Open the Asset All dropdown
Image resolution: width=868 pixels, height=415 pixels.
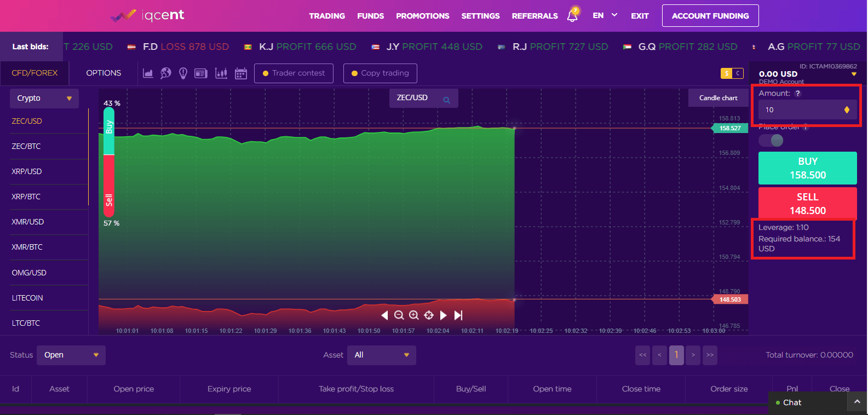(382, 355)
